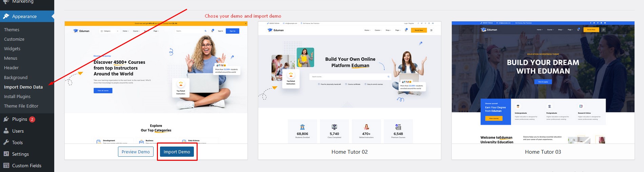Viewport: 644px width, 172px height.
Task: Select the Header submenu link
Action: tap(11, 68)
